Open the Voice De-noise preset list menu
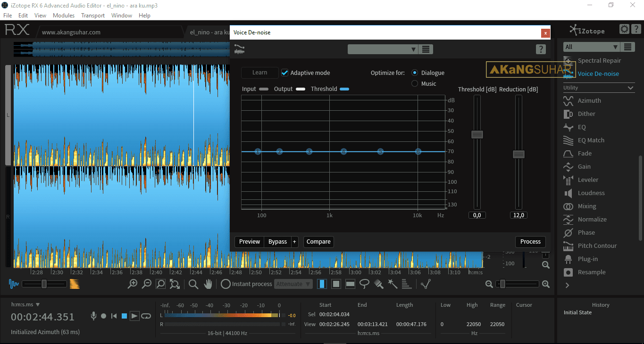The height and width of the screenshot is (344, 644). (426, 49)
